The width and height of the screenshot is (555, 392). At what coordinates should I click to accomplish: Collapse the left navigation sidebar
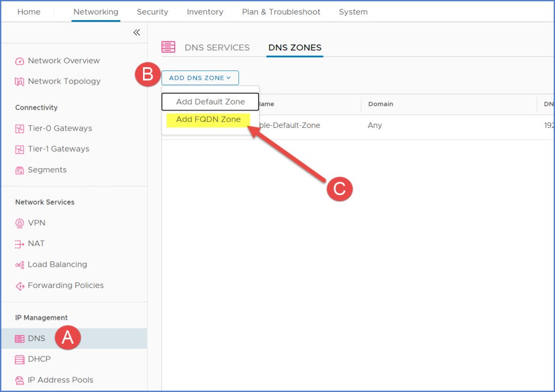pyautogui.click(x=137, y=33)
